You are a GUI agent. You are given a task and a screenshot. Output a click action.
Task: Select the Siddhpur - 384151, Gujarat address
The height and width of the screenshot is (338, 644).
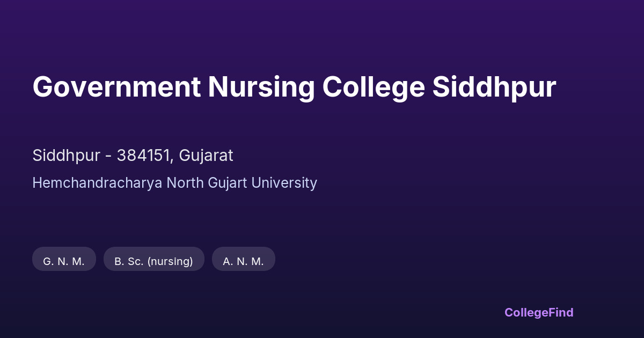coord(133,156)
